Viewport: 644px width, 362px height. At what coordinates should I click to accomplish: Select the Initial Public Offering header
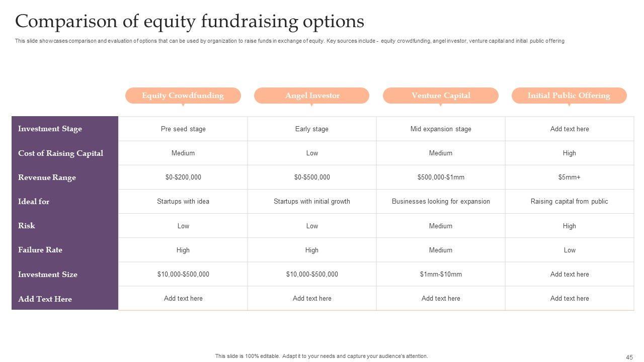point(569,96)
